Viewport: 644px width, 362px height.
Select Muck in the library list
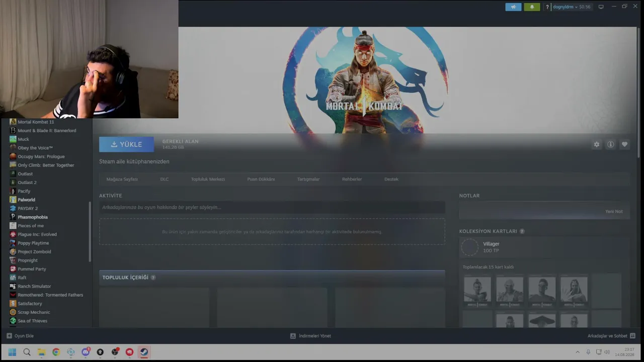23,139
